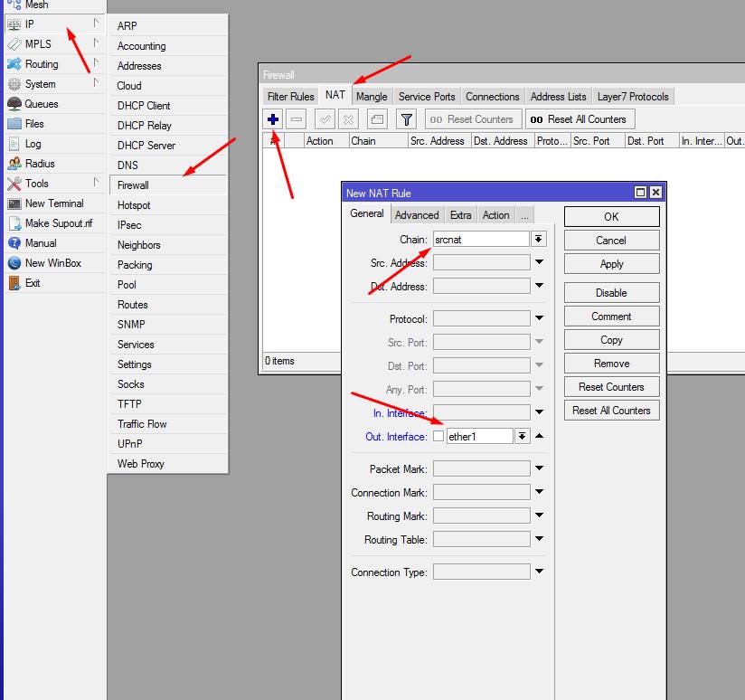Toggle the Out. Interface negate checkbox
Screen dimensions: 745x700
pyautogui.click(x=439, y=436)
